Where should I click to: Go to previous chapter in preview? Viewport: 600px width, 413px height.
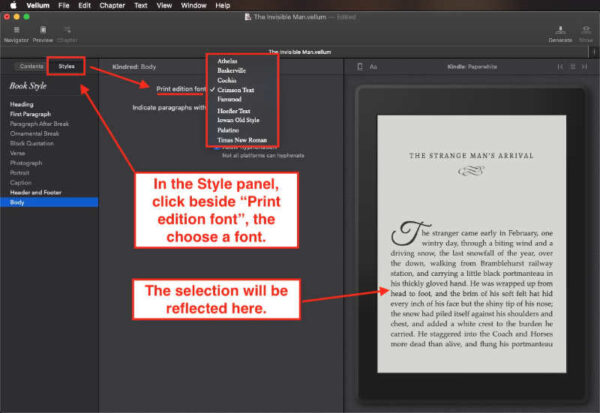(x=560, y=67)
